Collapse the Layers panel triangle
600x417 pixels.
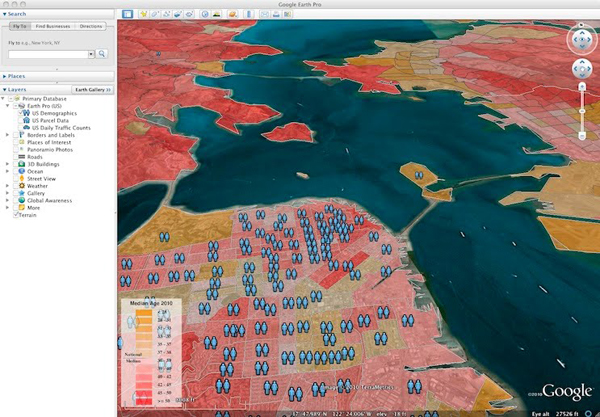pos(4,90)
